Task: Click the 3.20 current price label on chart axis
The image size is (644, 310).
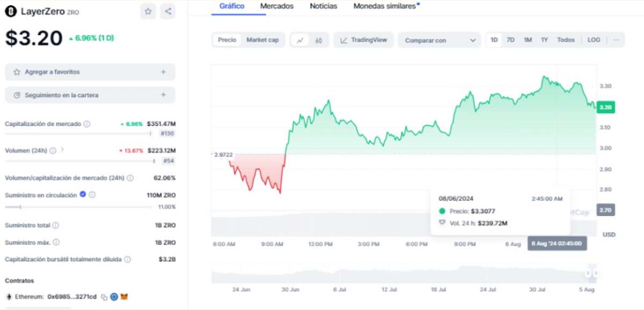Action: click(605, 107)
